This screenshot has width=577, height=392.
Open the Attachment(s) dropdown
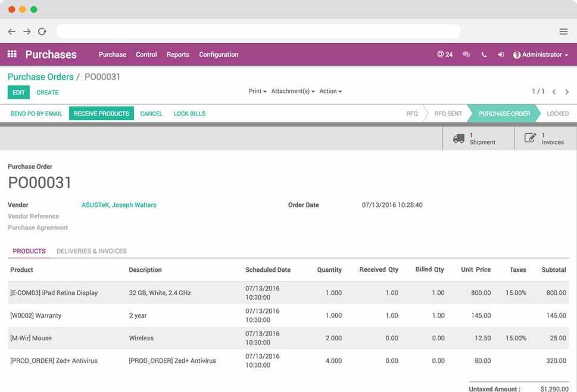point(291,91)
